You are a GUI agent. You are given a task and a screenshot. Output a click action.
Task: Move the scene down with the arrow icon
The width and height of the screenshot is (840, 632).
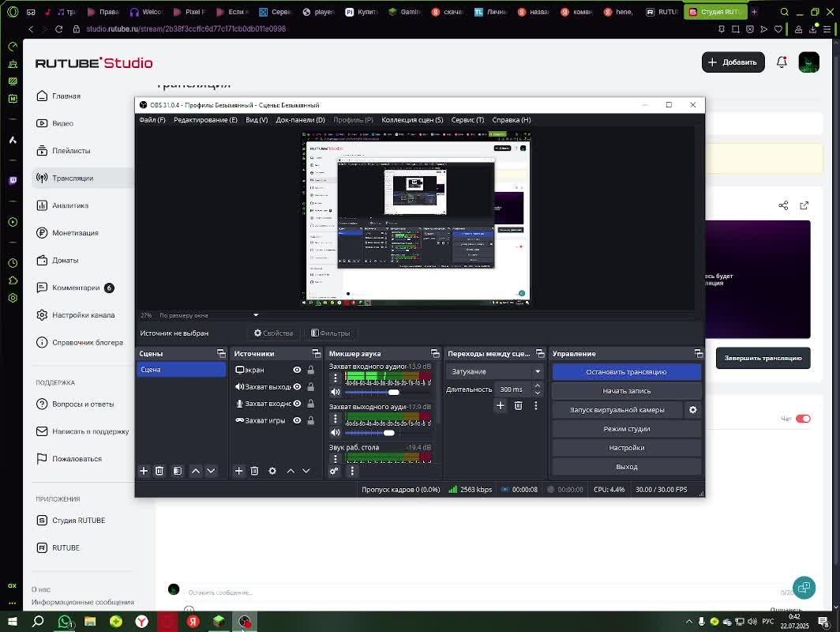point(211,471)
